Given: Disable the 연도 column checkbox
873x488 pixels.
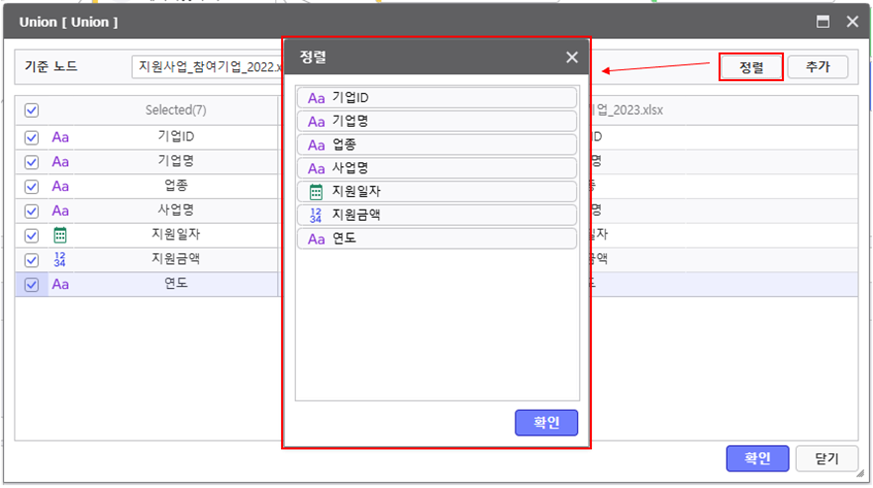Looking at the screenshot, I should click(x=31, y=285).
